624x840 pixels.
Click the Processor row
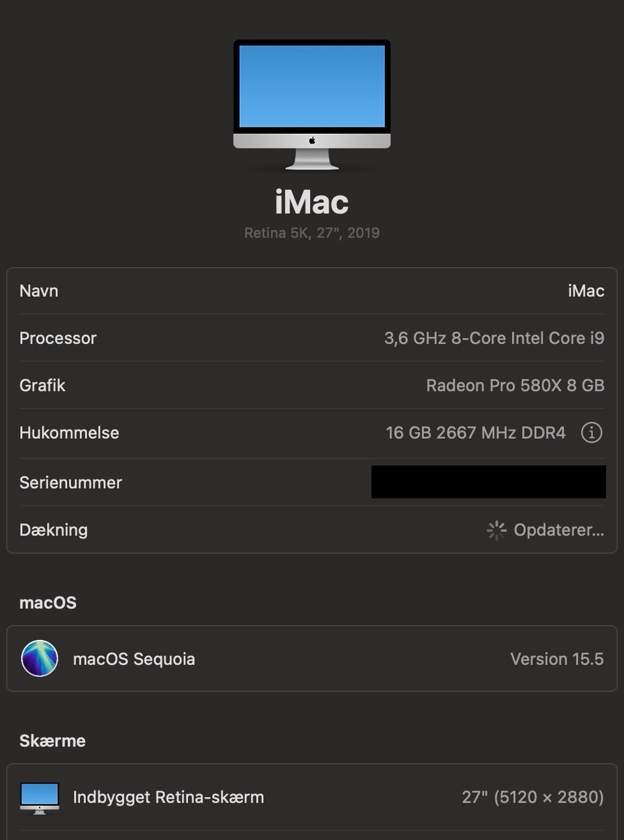(x=312, y=338)
